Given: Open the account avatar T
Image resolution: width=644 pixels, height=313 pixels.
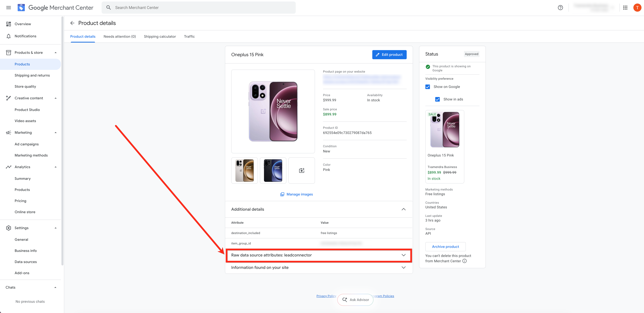Looking at the screenshot, I should (x=637, y=7).
